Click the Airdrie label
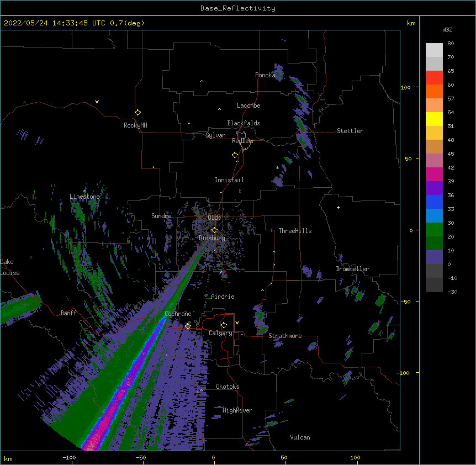Screen dimensions: 476x465 tap(223, 297)
